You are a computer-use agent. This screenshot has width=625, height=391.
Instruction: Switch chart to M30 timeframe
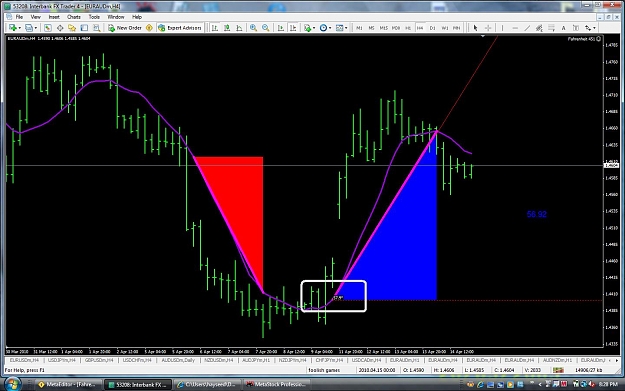click(x=396, y=28)
